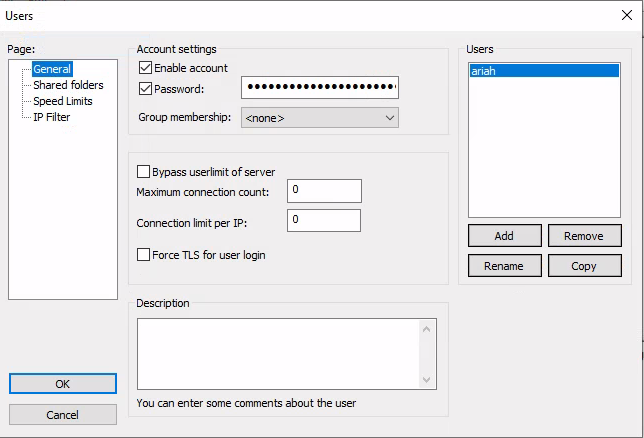The height and width of the screenshot is (438, 644).
Task: Focus the Connection limit per IP field
Action: (x=324, y=221)
